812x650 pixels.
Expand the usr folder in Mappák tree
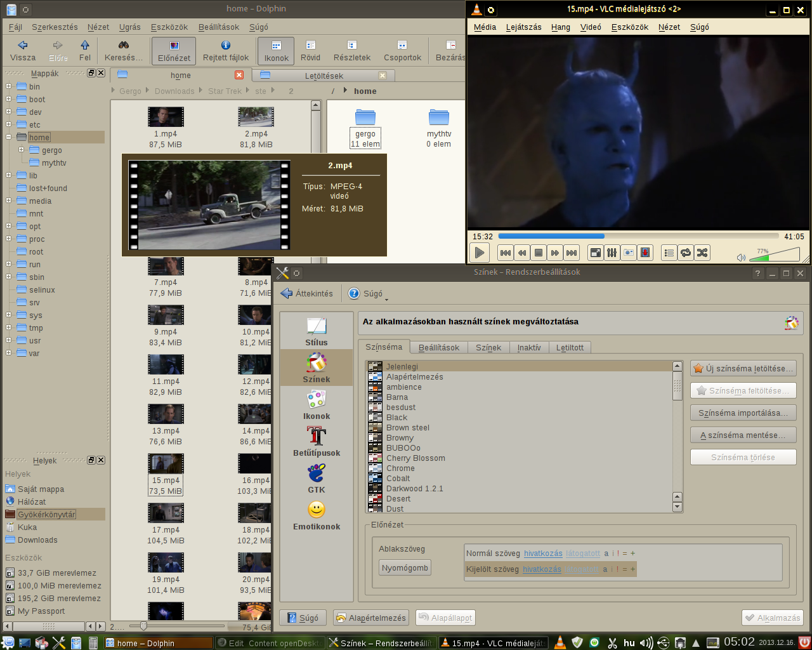pyautogui.click(x=8, y=340)
